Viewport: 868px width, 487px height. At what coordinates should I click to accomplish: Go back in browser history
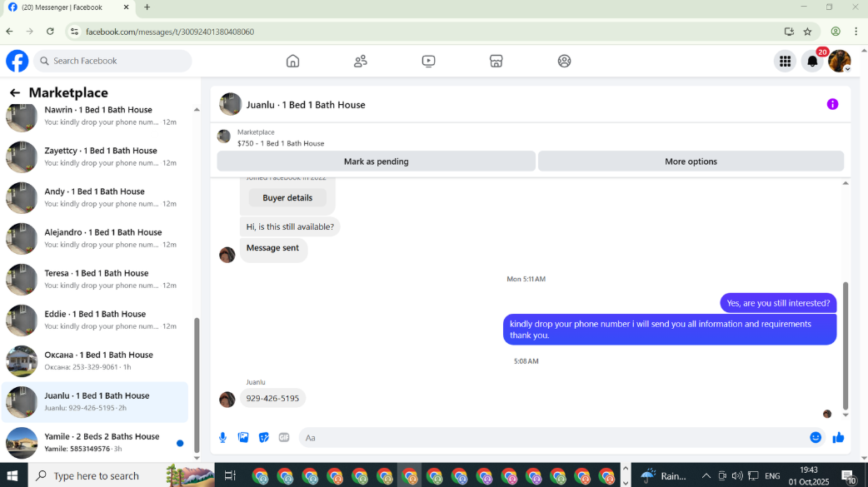point(9,32)
